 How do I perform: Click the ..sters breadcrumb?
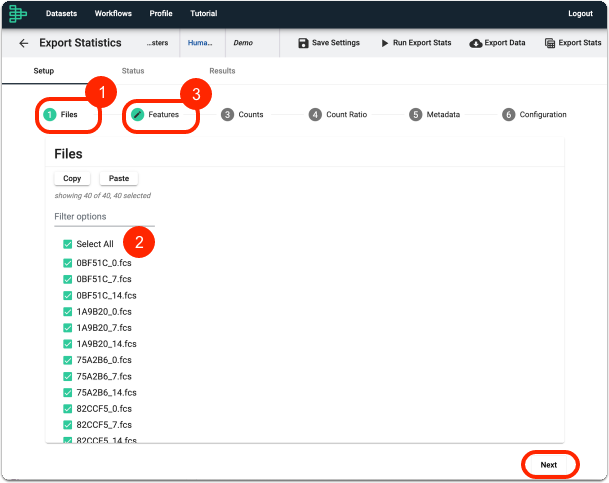[x=157, y=43]
